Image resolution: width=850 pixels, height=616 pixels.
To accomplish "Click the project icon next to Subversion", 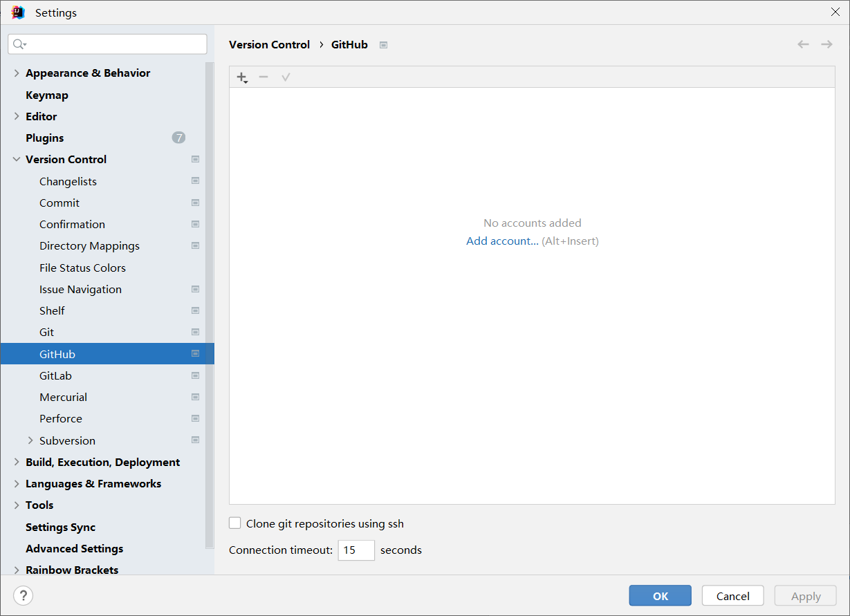I will [195, 440].
